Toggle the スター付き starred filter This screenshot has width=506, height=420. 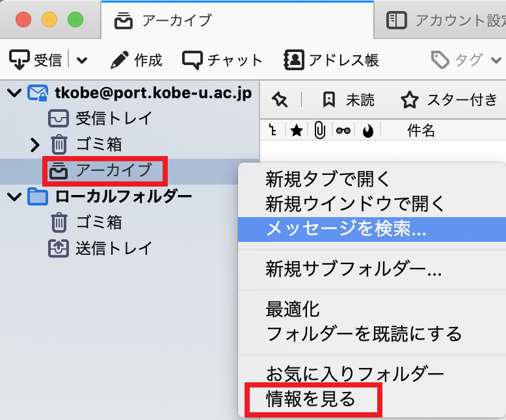(x=449, y=99)
